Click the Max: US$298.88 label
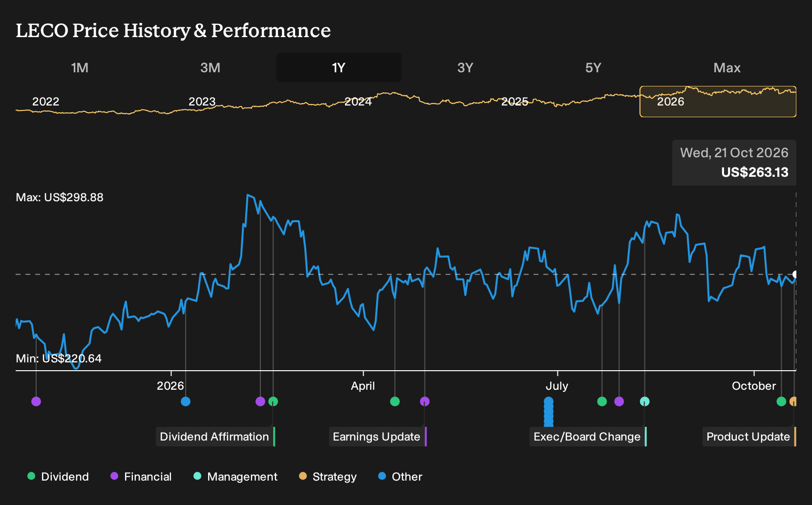Screen dimensions: 812x505 [x=60, y=197]
